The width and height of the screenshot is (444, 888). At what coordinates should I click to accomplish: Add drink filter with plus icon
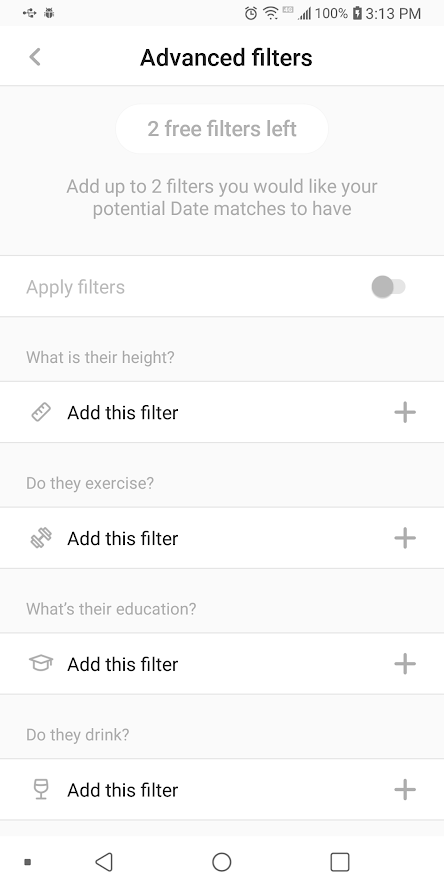(x=405, y=789)
